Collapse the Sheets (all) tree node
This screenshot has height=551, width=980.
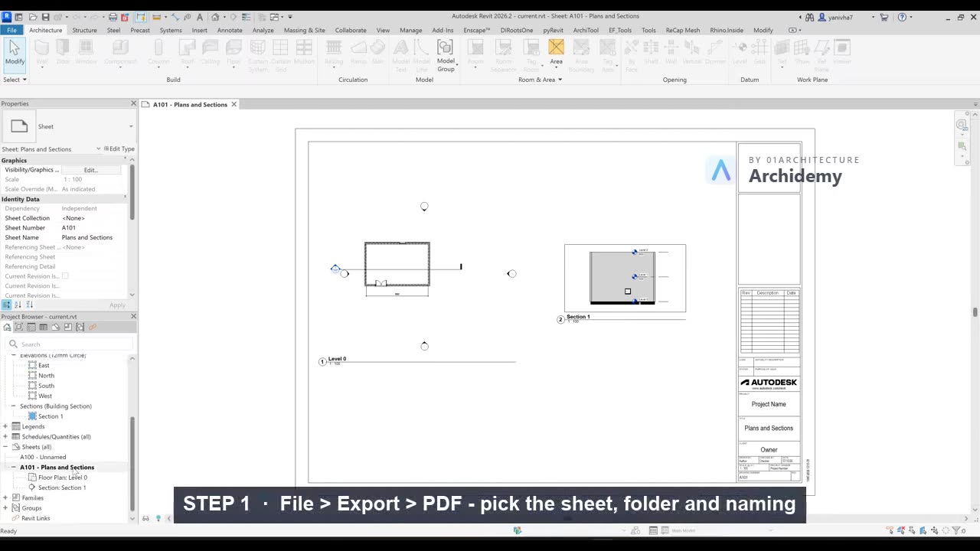tap(5, 447)
